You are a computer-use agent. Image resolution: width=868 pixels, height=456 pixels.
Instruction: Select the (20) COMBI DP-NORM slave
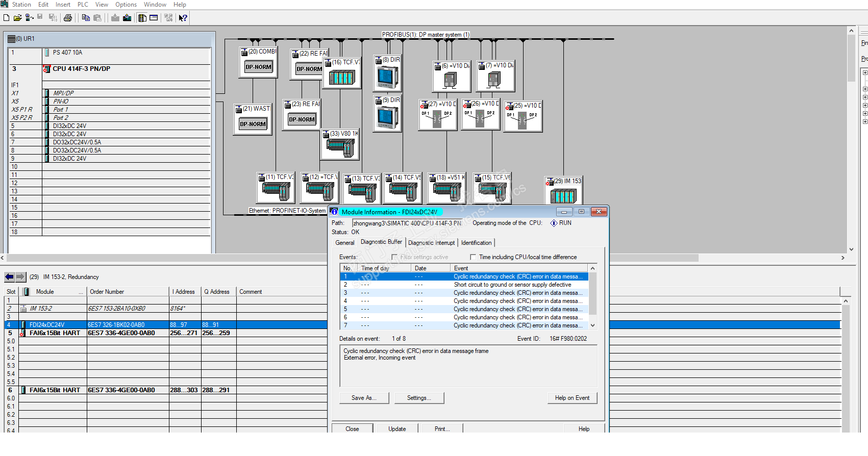click(x=258, y=62)
